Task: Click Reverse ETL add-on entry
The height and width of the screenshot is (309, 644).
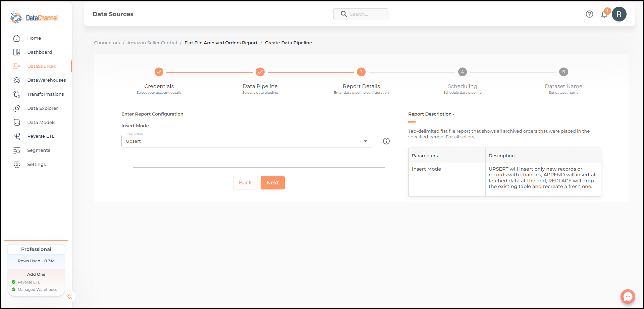Action: click(29, 282)
